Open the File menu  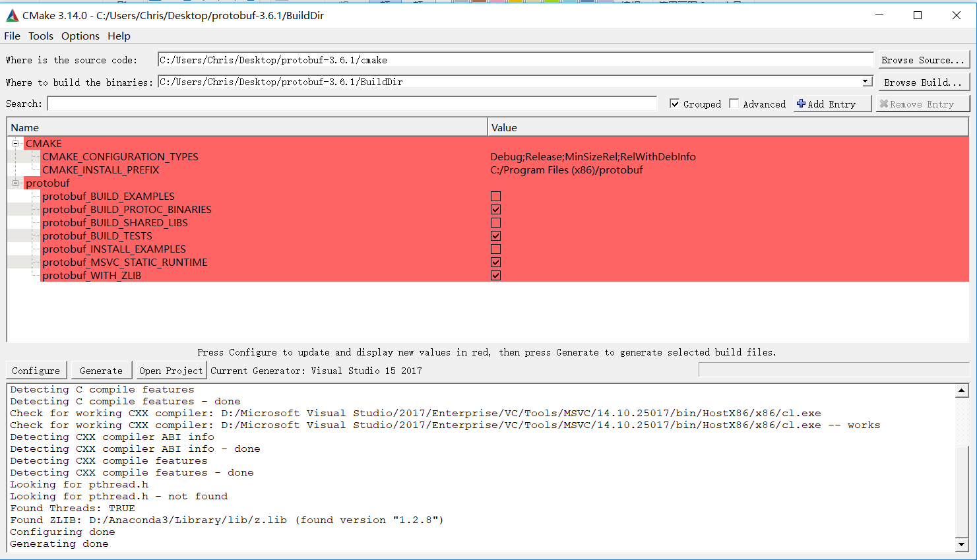click(12, 36)
